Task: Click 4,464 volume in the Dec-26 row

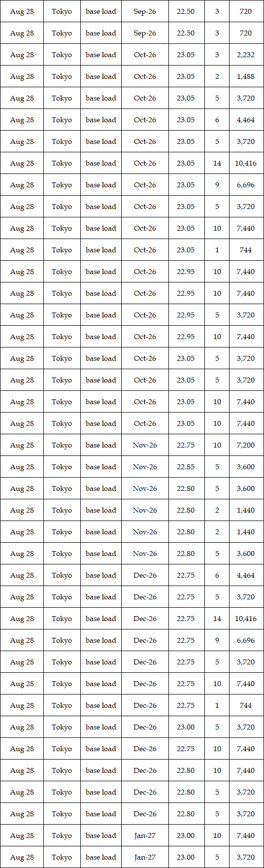Action: click(x=246, y=575)
